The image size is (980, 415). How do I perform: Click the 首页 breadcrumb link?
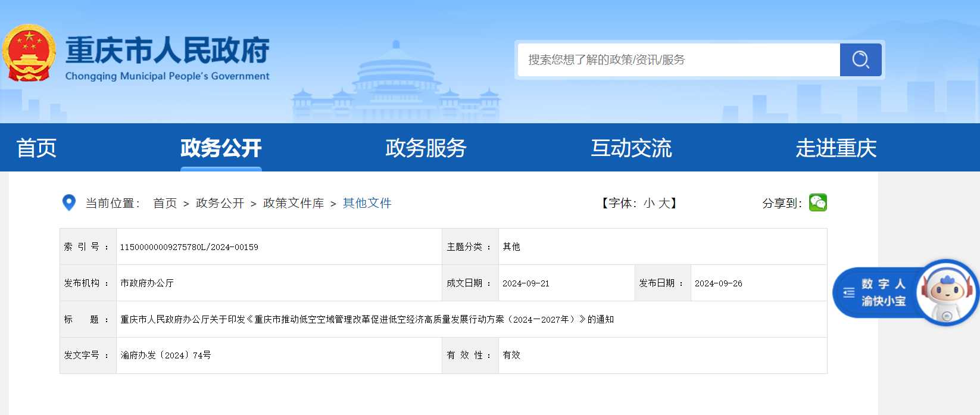[165, 203]
